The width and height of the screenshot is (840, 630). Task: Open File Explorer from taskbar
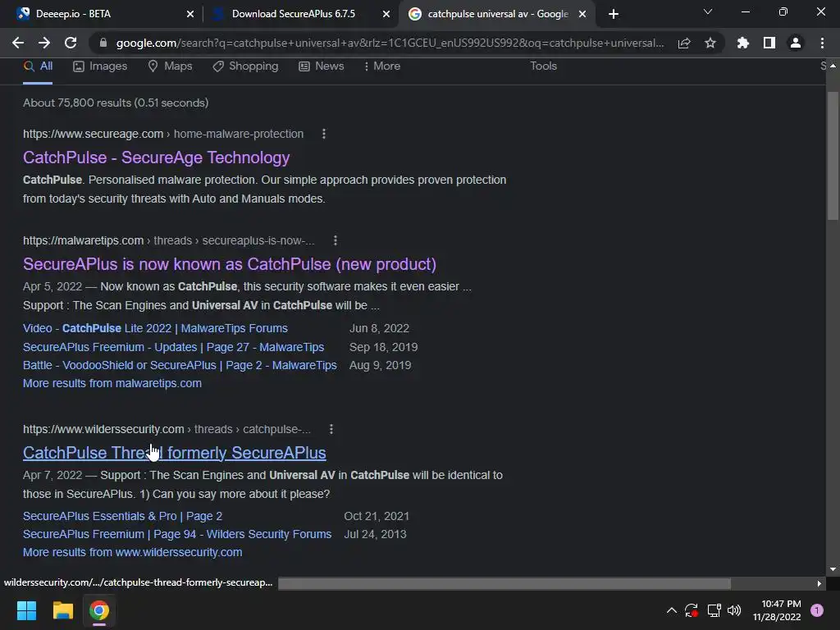(62, 610)
